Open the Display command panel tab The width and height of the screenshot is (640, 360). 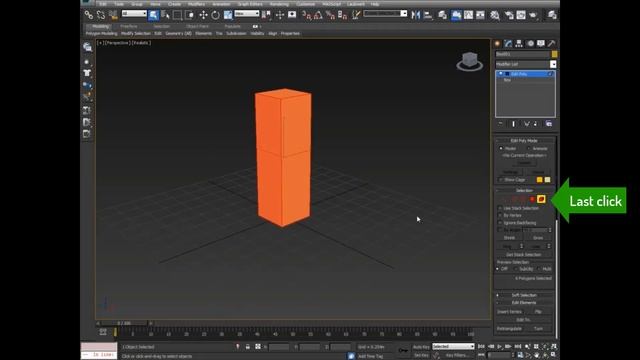click(x=541, y=43)
